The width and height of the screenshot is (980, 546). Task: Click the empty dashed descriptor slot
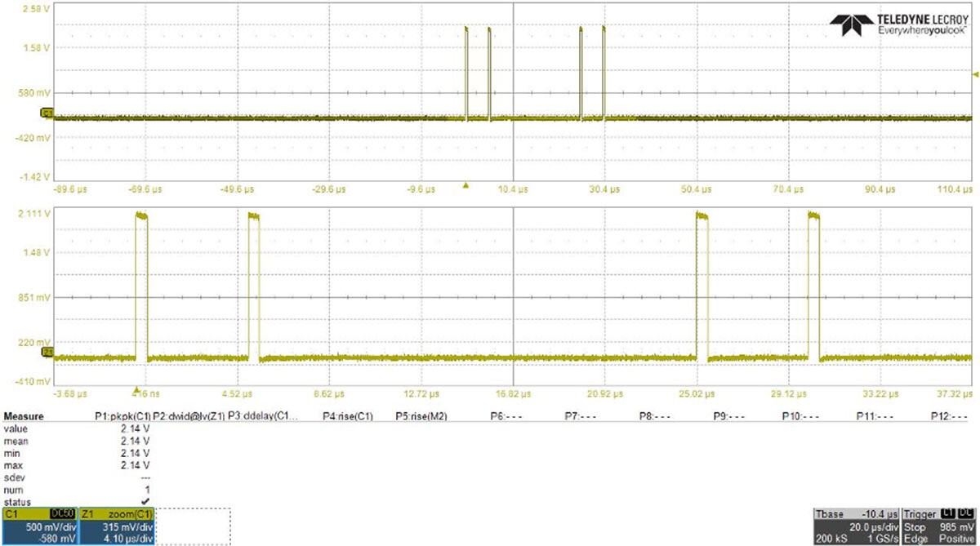pos(194,526)
